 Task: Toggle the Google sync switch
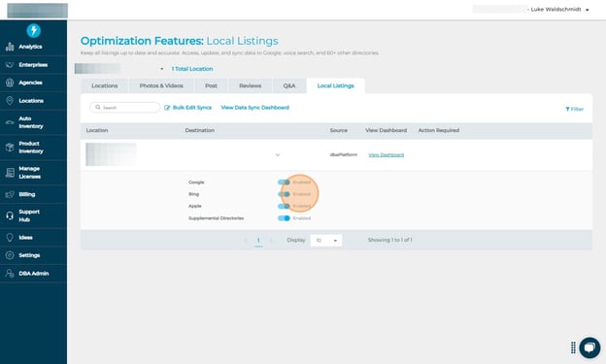(x=284, y=182)
